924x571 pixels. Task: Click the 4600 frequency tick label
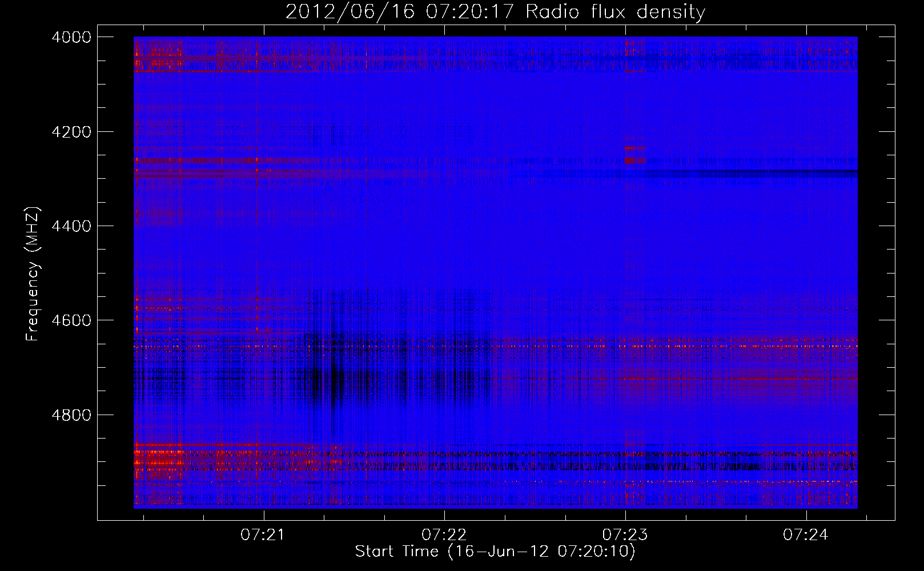tap(71, 320)
